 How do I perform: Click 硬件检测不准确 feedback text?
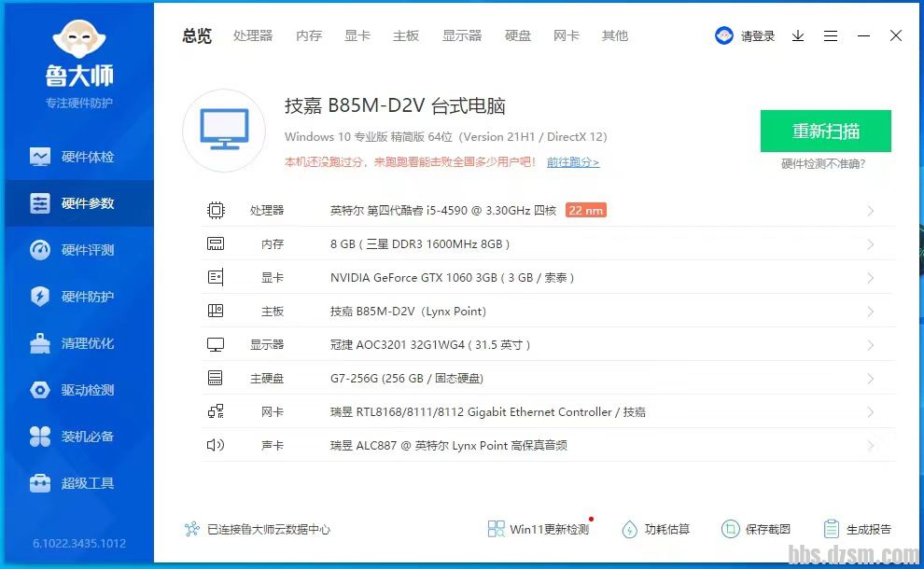[823, 164]
